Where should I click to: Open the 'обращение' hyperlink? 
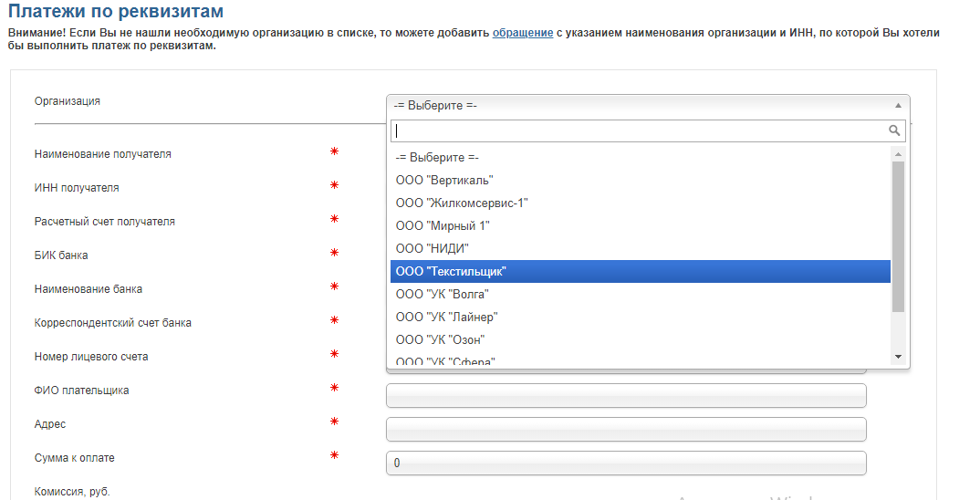click(x=523, y=33)
